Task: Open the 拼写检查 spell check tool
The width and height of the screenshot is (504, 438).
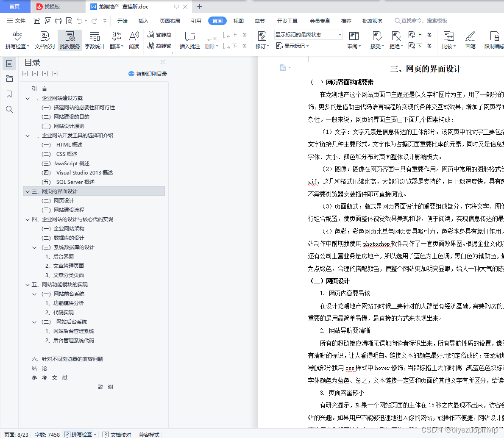Action: coord(17,40)
